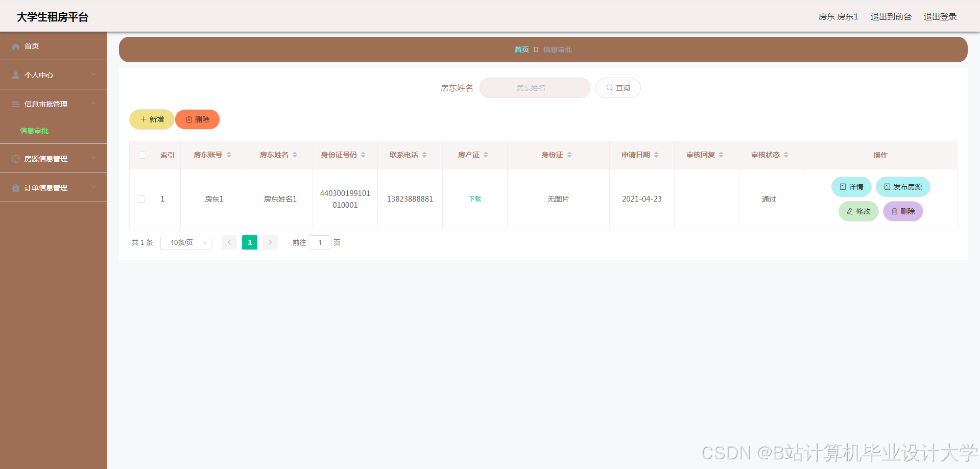Select the 信息审批 submenu item
This screenshot has height=469, width=980.
point(34,131)
